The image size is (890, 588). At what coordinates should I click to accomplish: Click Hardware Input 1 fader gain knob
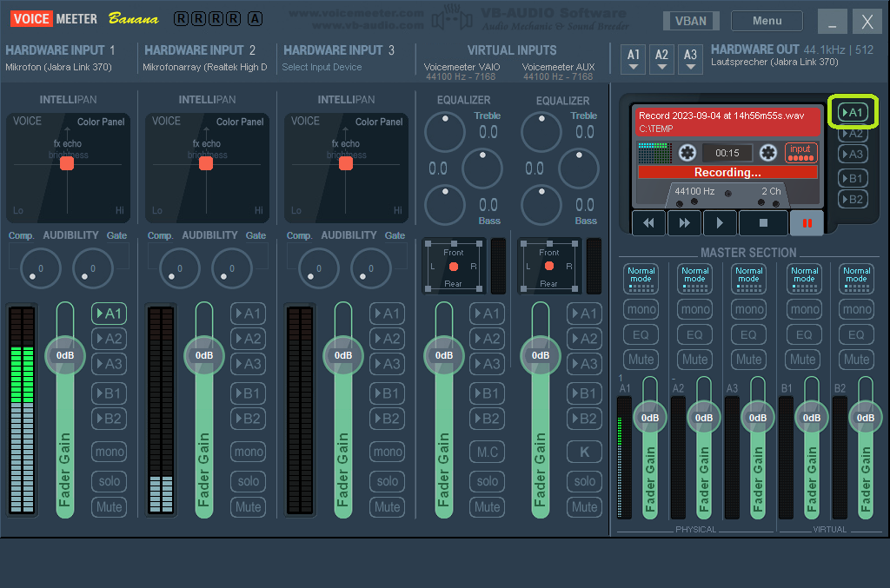[65, 355]
